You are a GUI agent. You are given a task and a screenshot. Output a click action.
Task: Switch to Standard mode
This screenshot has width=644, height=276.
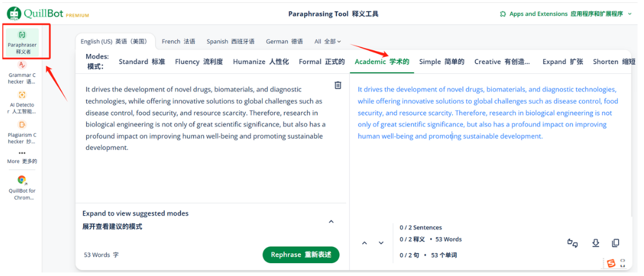point(142,62)
